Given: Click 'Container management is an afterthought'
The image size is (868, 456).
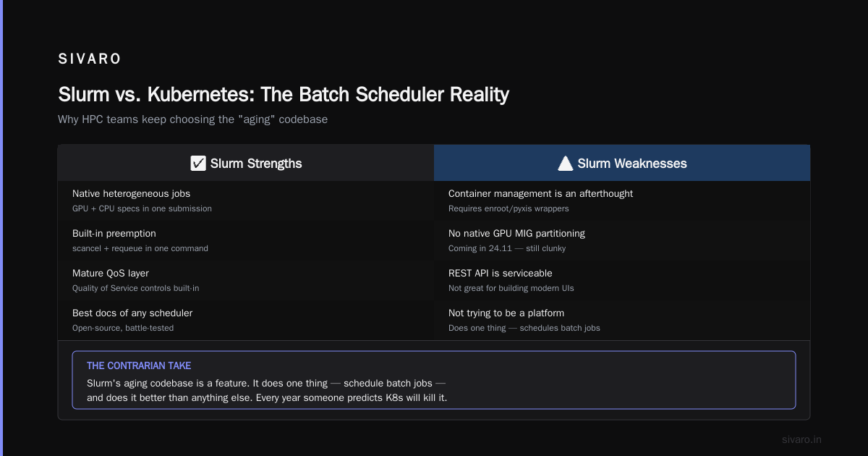Looking at the screenshot, I should (541, 193).
